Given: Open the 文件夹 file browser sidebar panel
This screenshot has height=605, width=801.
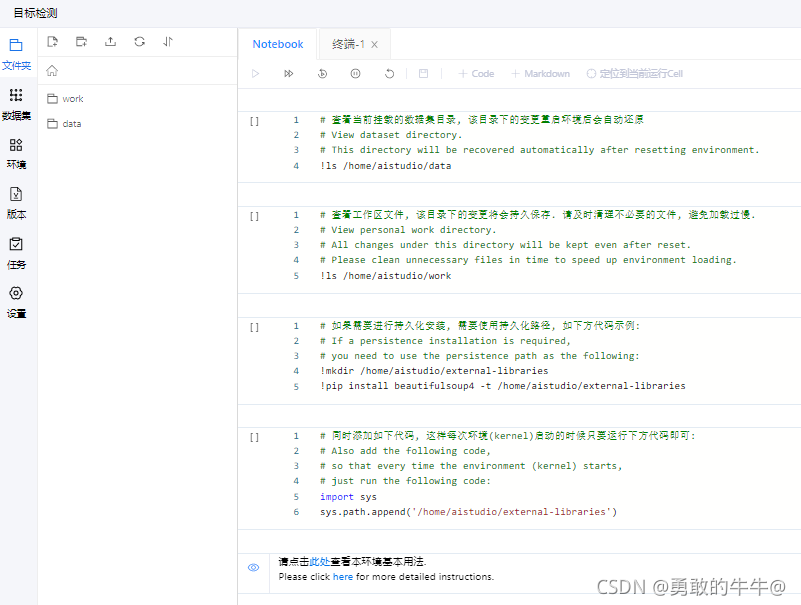Looking at the screenshot, I should click(x=16, y=54).
